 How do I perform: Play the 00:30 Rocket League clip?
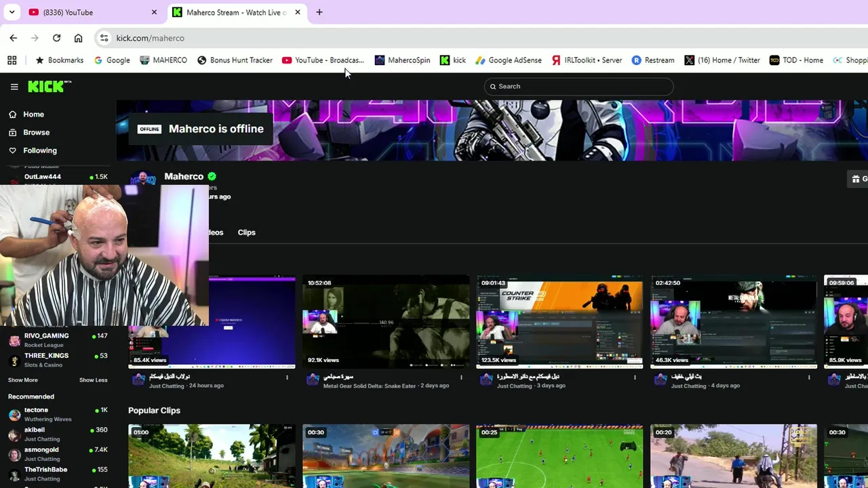386,456
